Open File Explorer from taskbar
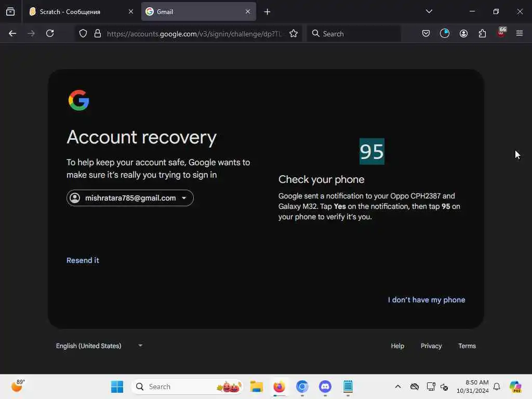The width and height of the screenshot is (532, 399). click(257, 387)
